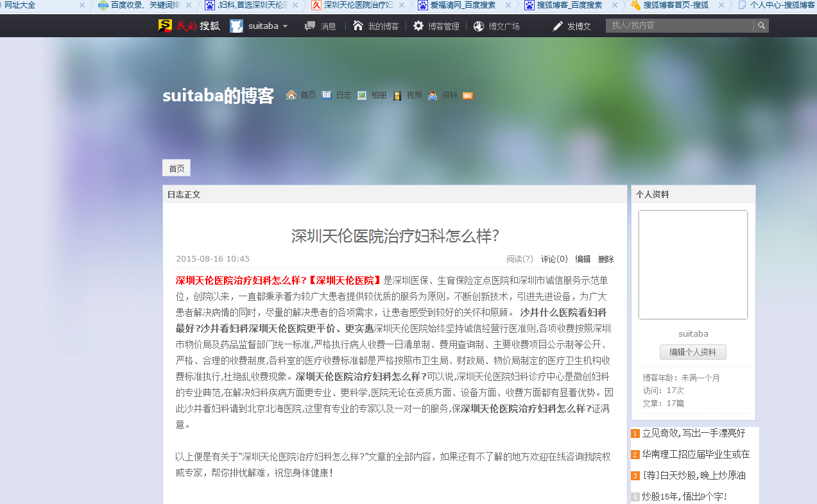Open 博文广场 globe icon
This screenshot has height=504, width=817.
(496, 26)
